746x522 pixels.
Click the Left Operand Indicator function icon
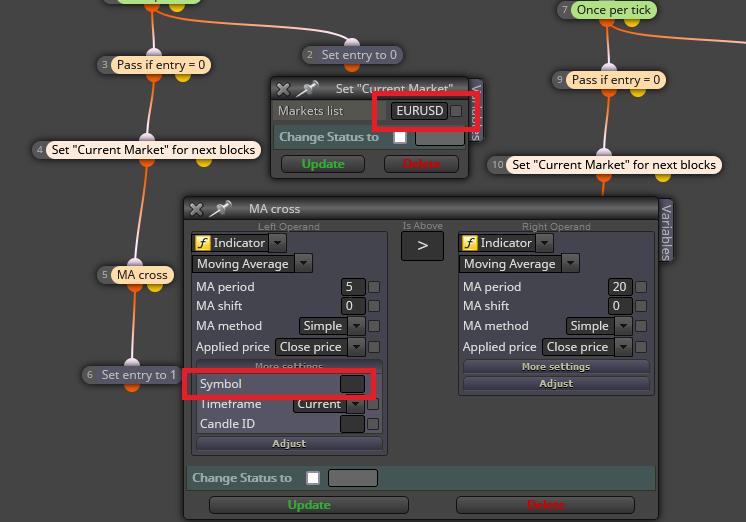click(x=203, y=243)
